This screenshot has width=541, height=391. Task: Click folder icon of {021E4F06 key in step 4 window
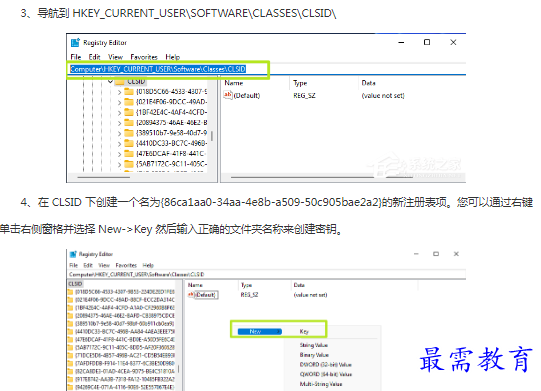point(71,300)
